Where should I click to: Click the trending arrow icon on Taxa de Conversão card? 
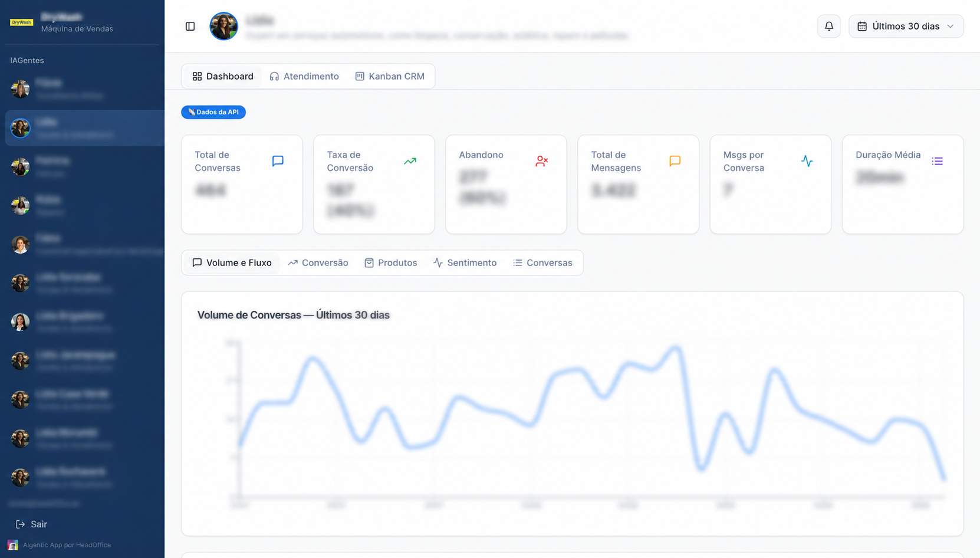(410, 161)
